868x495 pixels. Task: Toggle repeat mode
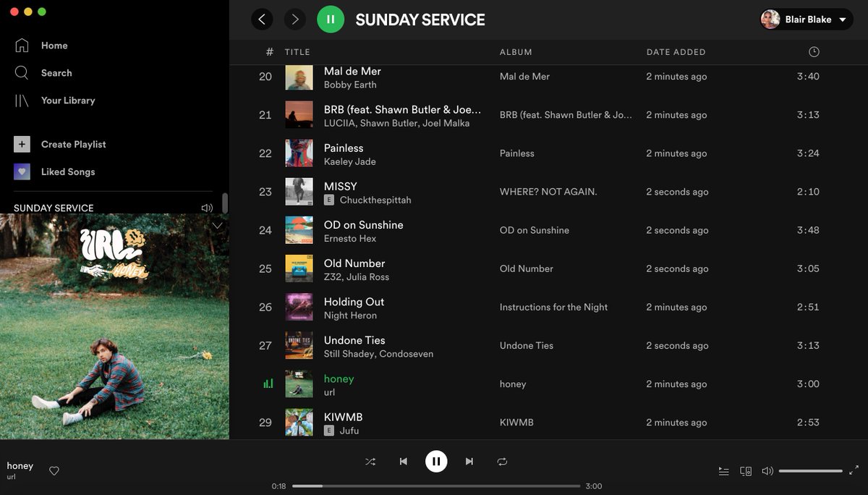502,462
